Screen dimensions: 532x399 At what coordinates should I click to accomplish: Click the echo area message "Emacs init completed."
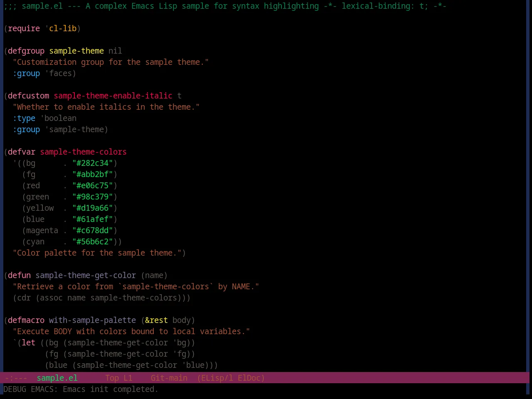(x=111, y=389)
